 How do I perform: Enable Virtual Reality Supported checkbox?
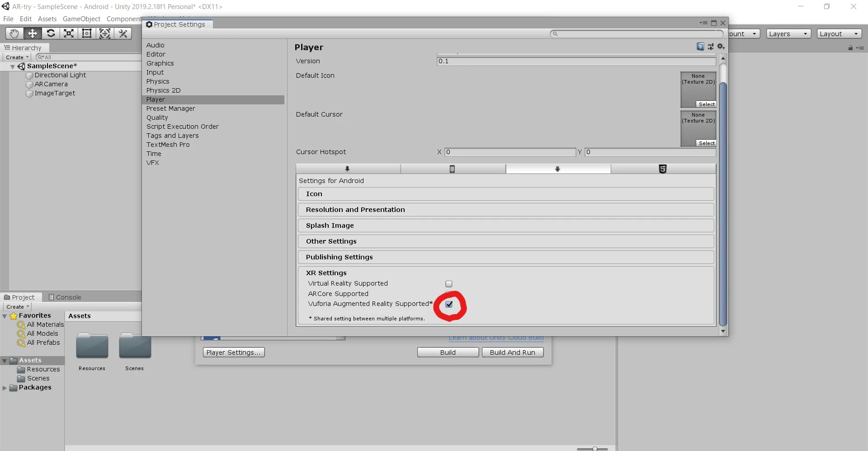[x=449, y=284]
